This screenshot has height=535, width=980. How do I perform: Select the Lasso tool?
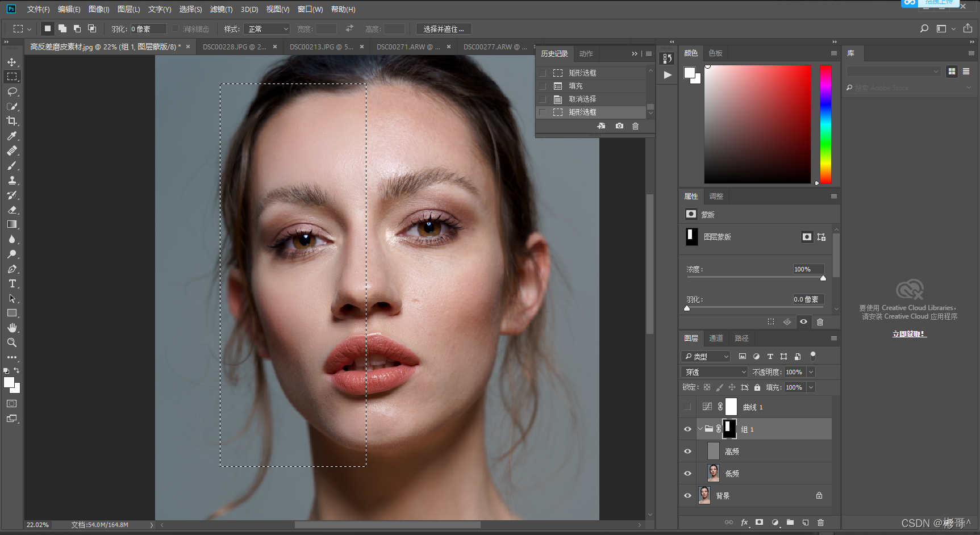coord(12,91)
